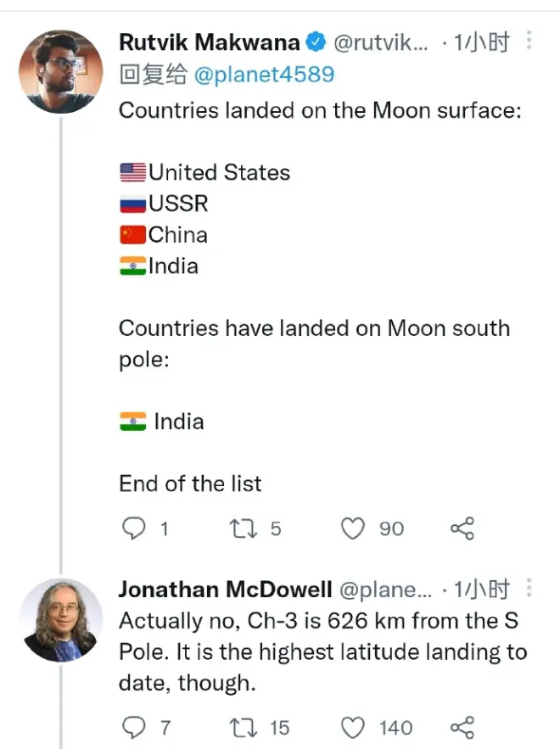Viewport: 560px width, 749px height.
Task: Retweet Rutvik Makwana's Moon landing tweet
Action: (243, 528)
